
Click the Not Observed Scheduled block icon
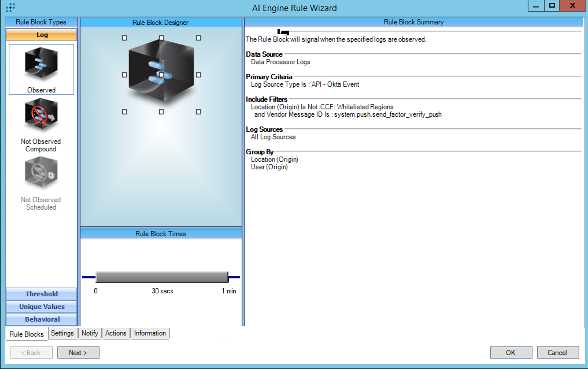click(x=41, y=173)
